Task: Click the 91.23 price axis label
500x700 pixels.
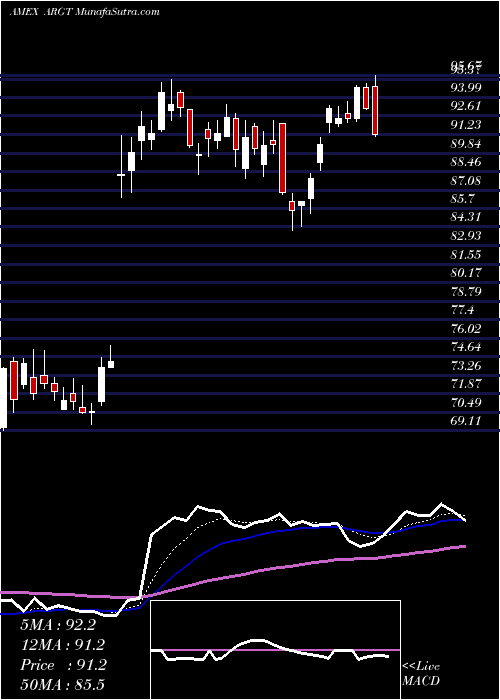Action: point(466,125)
